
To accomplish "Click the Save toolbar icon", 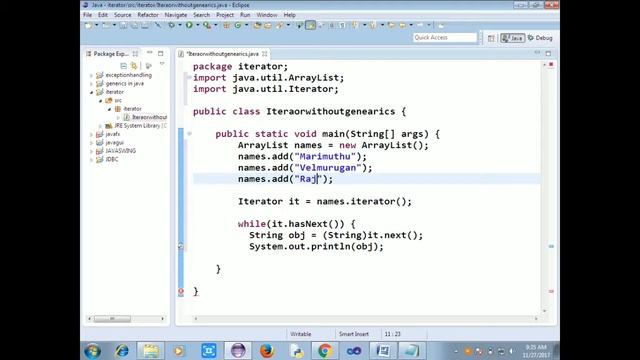I will coord(123,25).
